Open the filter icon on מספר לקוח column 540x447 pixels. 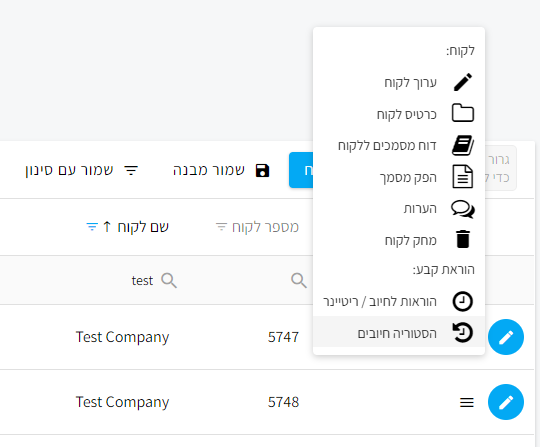tap(221, 227)
